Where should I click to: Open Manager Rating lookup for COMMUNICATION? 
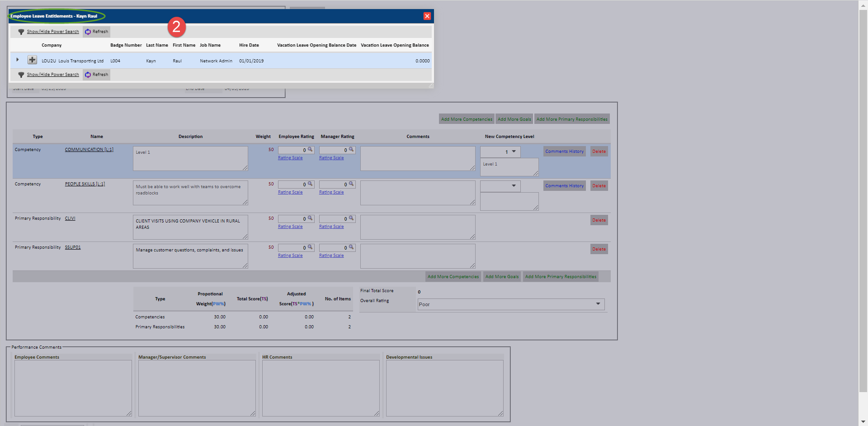(351, 150)
